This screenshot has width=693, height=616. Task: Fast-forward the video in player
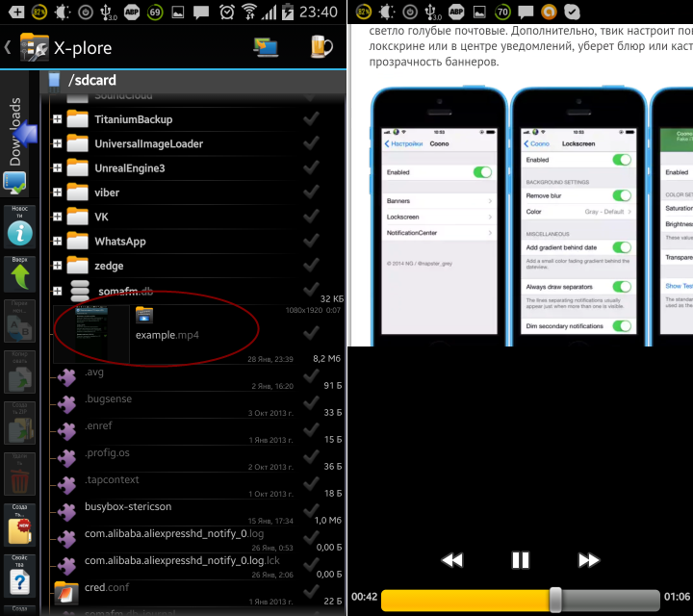[588, 560]
